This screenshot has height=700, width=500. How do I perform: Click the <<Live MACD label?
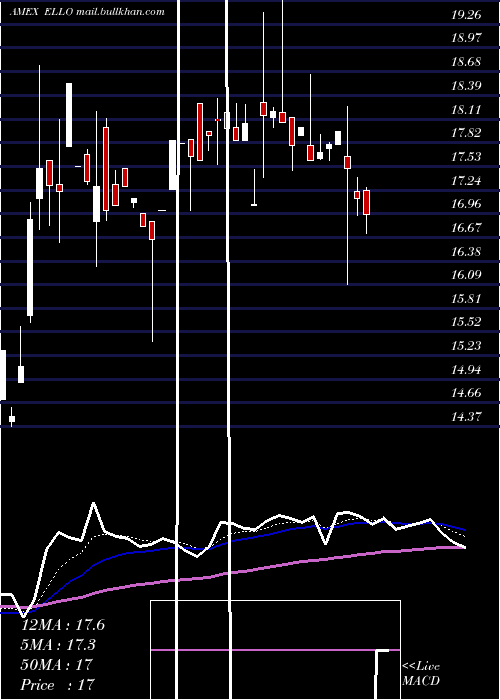pyautogui.click(x=421, y=673)
